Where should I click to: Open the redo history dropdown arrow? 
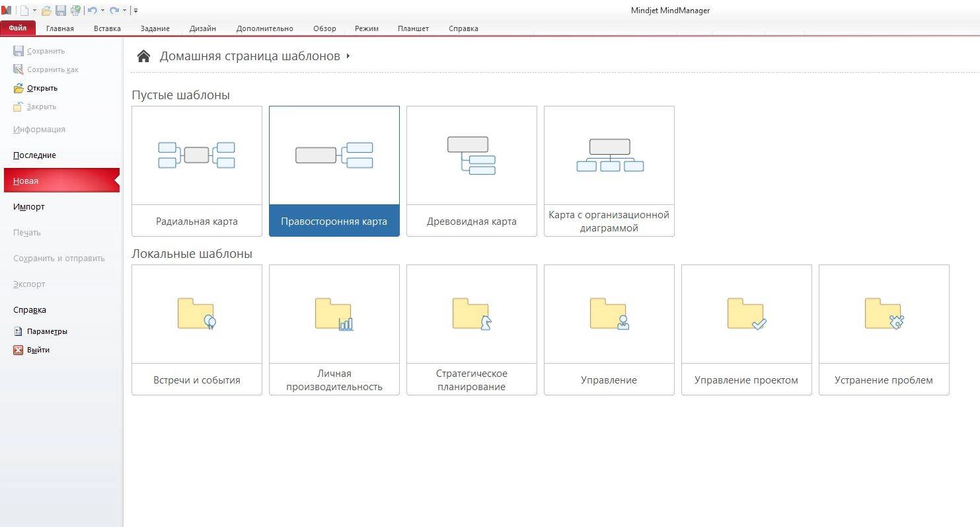[124, 11]
